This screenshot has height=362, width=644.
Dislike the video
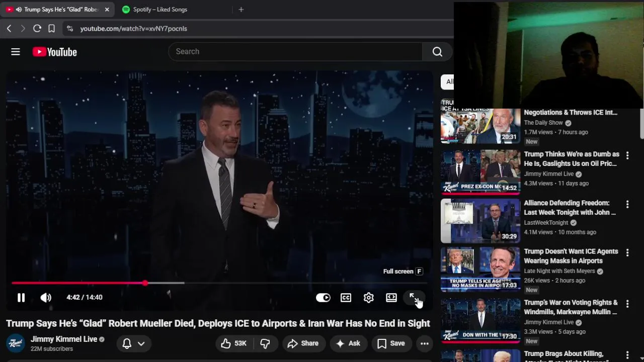point(265,343)
